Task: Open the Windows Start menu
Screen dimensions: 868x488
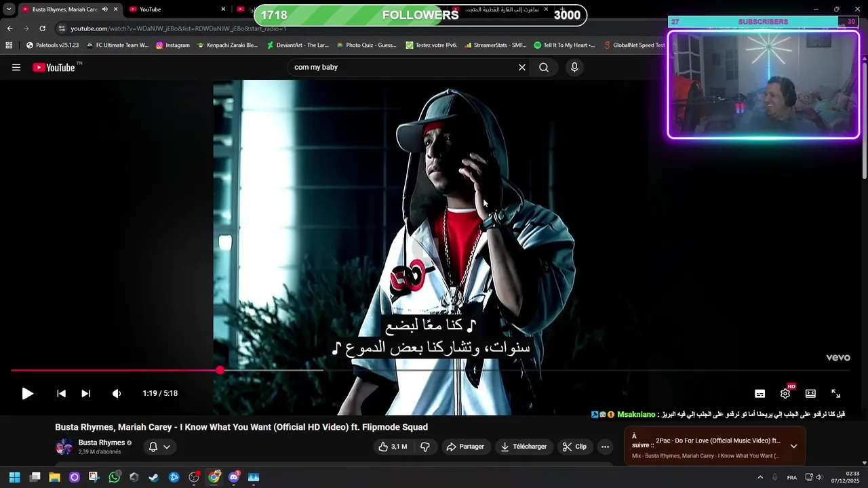Action: [x=14, y=477]
